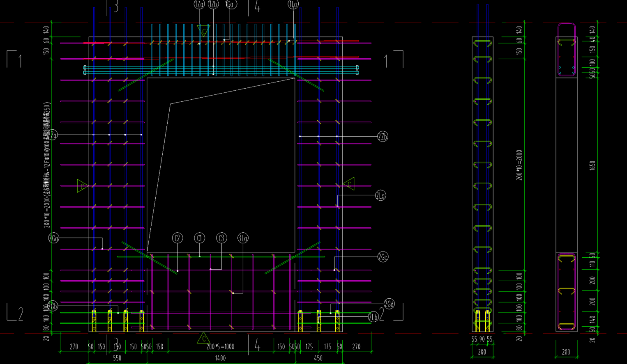Click the C triangle marker at top
Screen dimensions: 627x364
pos(203,30)
